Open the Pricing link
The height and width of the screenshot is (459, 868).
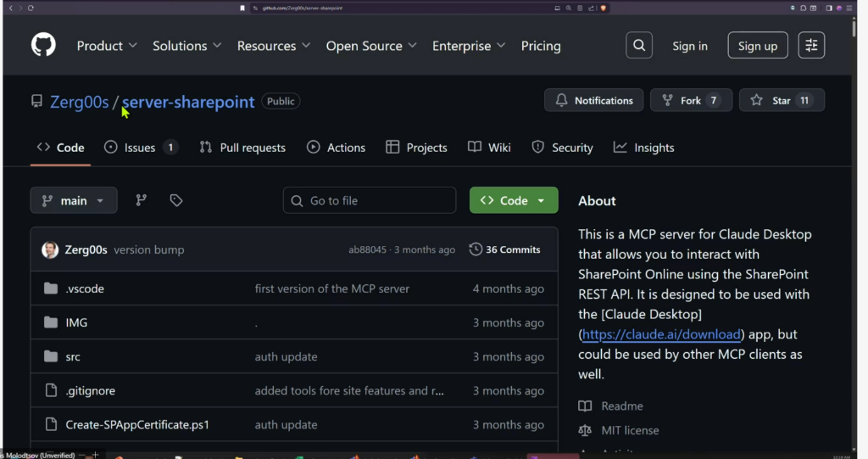click(x=541, y=46)
